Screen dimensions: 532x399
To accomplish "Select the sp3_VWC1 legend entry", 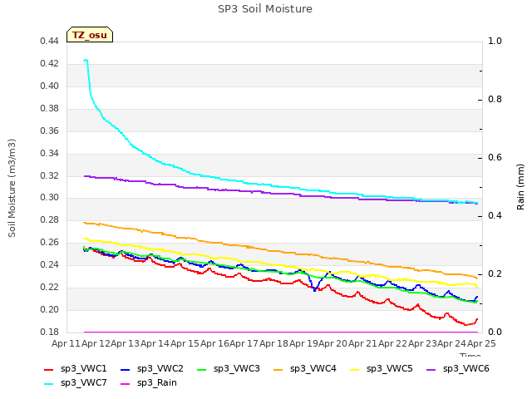I will (x=76, y=369).
